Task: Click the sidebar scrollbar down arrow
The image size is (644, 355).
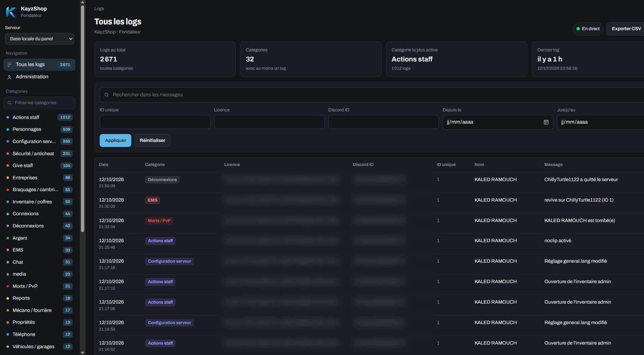Action: click(x=83, y=352)
